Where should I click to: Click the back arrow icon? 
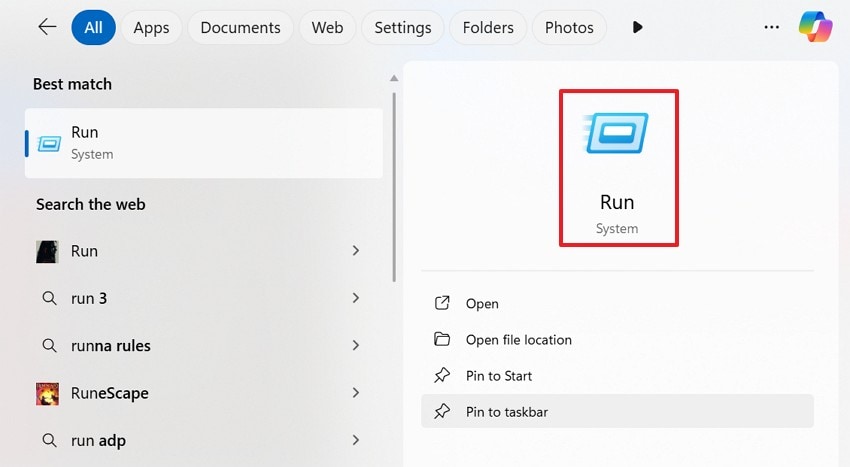coord(47,27)
